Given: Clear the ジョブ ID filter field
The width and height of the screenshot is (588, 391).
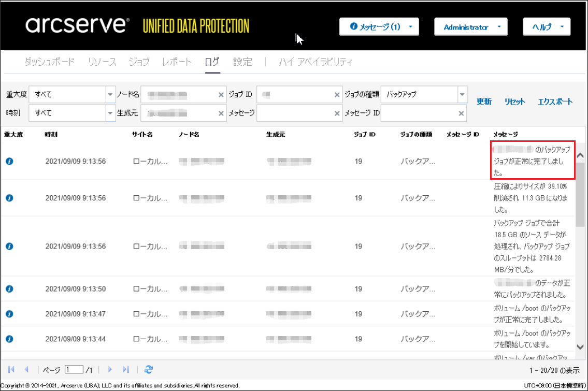Looking at the screenshot, I should (x=337, y=95).
